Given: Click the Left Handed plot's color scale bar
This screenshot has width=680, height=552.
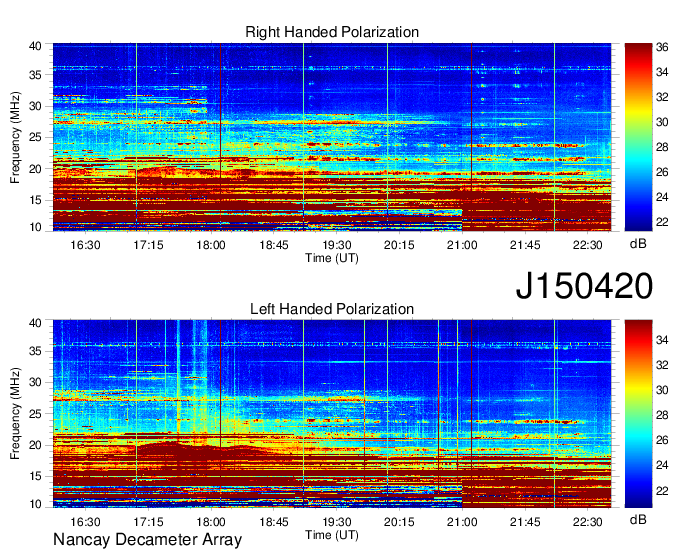Looking at the screenshot, I should click(638, 414).
